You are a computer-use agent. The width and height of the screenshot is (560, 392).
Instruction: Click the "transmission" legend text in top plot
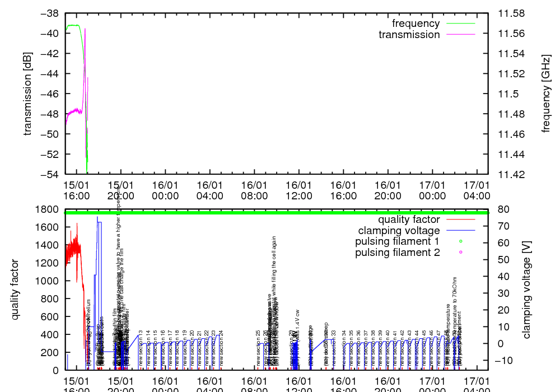tap(409, 35)
